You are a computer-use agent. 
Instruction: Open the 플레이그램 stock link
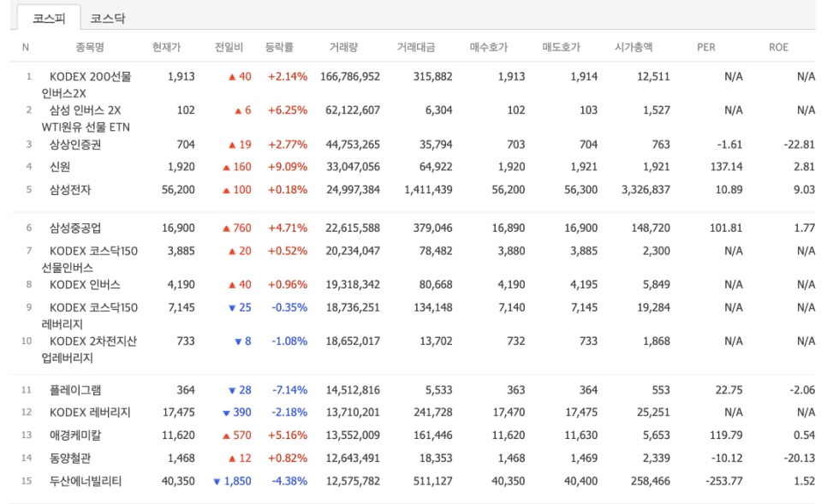click(x=74, y=390)
